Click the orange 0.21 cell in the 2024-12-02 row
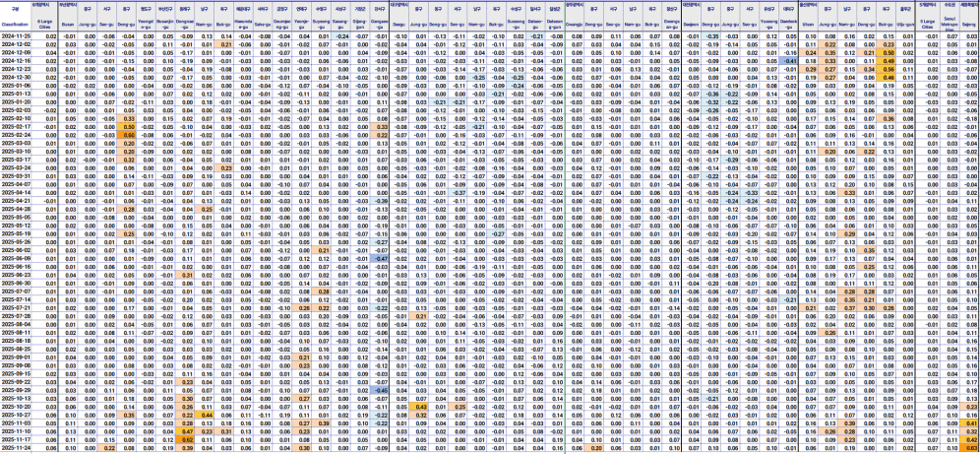 225,45
